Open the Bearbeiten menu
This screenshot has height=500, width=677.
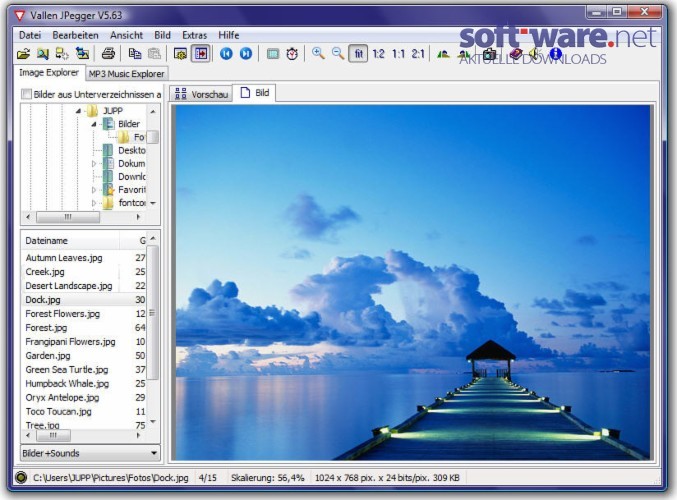click(x=76, y=35)
